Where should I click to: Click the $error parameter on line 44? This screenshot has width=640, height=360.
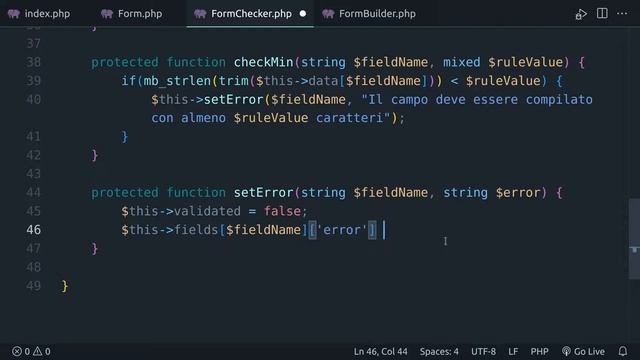pyautogui.click(x=518, y=192)
